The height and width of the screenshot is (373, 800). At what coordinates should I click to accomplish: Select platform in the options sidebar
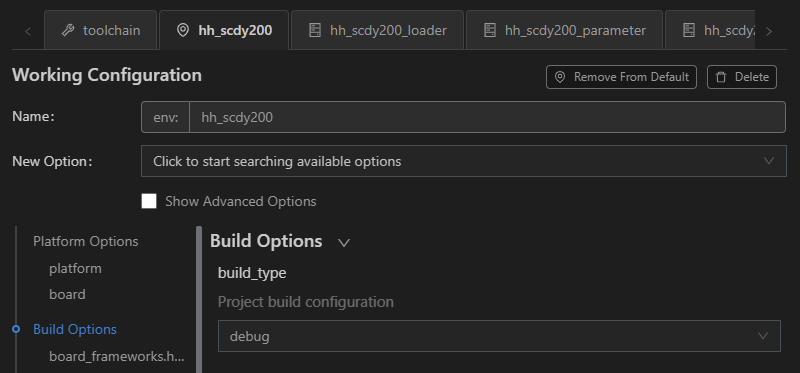pyautogui.click(x=75, y=268)
